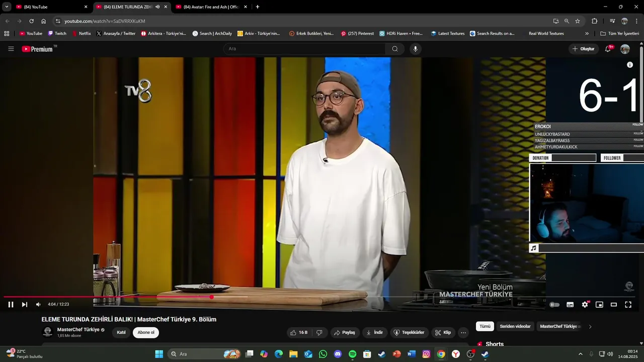Expand more filter chips with arrow
The width and height of the screenshot is (644, 362).
(590, 326)
